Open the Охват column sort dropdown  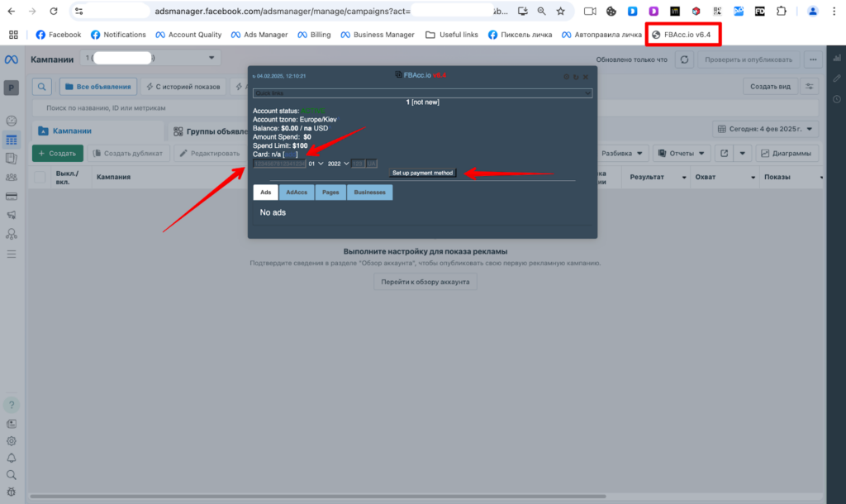tap(753, 178)
